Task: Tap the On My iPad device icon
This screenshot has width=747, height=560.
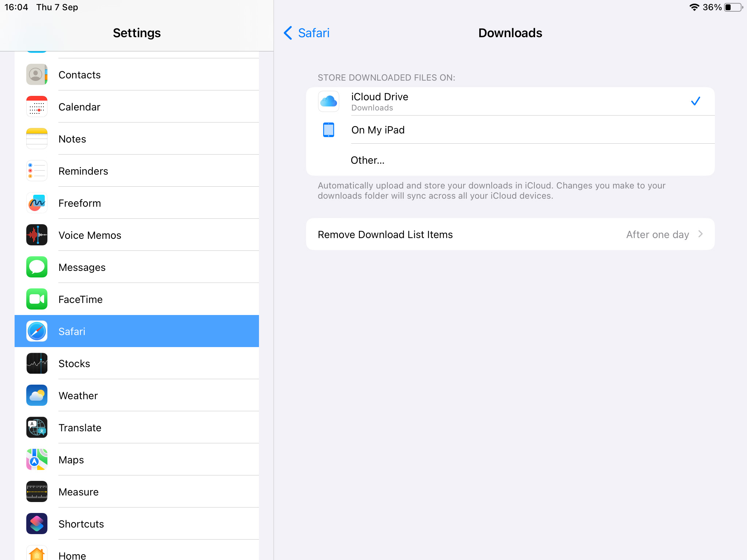Action: 329,130
